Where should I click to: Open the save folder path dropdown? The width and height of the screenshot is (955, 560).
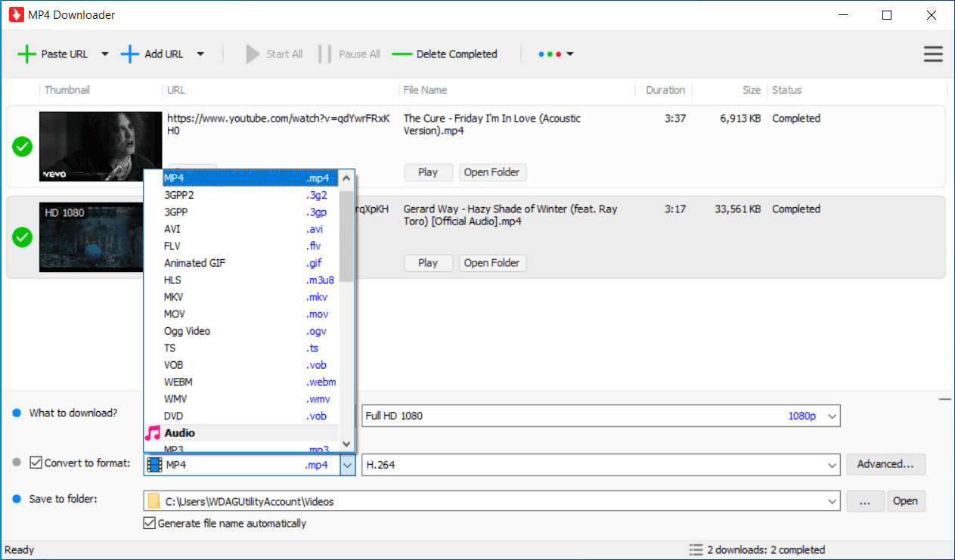(x=833, y=501)
